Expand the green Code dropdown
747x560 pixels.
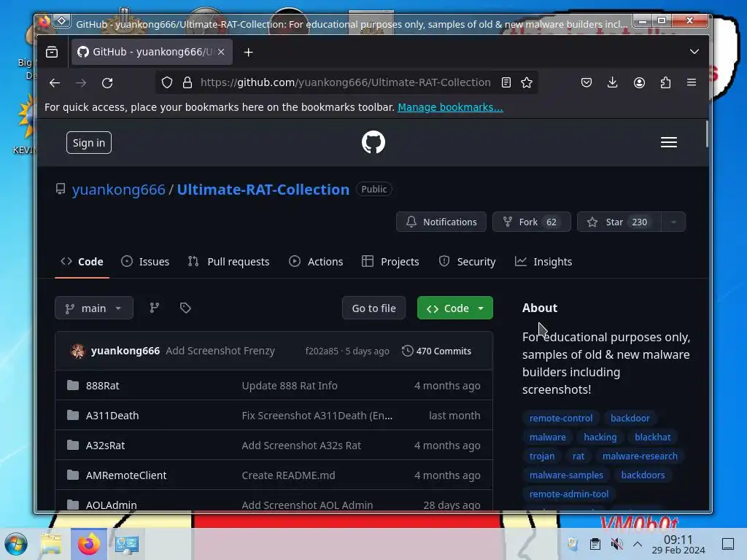[x=455, y=308]
